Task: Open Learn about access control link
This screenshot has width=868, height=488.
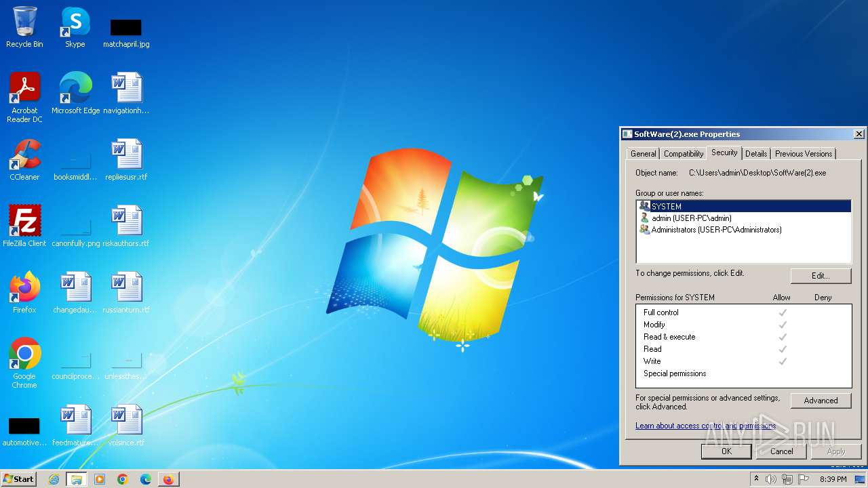Action: (x=705, y=426)
